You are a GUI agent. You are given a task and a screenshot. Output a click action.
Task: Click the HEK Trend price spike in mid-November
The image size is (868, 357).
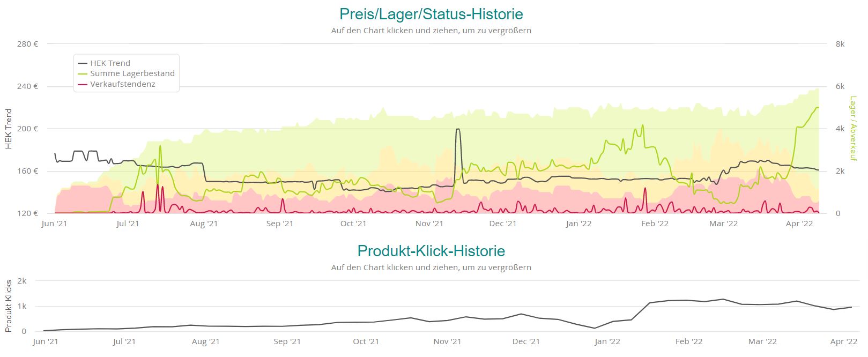click(x=457, y=129)
